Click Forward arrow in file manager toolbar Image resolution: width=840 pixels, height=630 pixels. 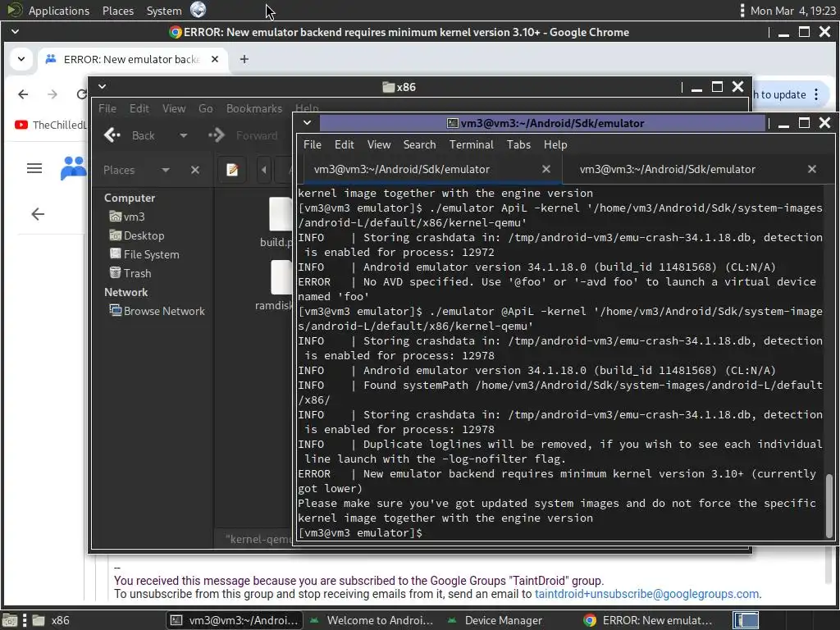coord(243,135)
